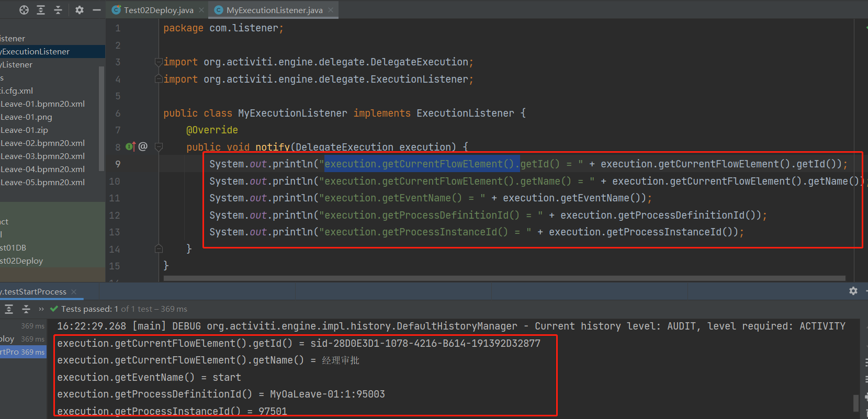Open Run panel settings gear
The image size is (868, 419).
pyautogui.click(x=853, y=291)
